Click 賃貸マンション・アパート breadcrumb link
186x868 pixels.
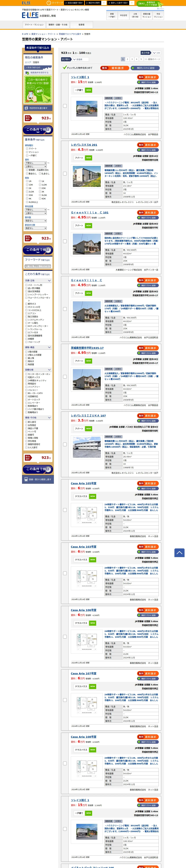pyautogui.click(x=44, y=34)
